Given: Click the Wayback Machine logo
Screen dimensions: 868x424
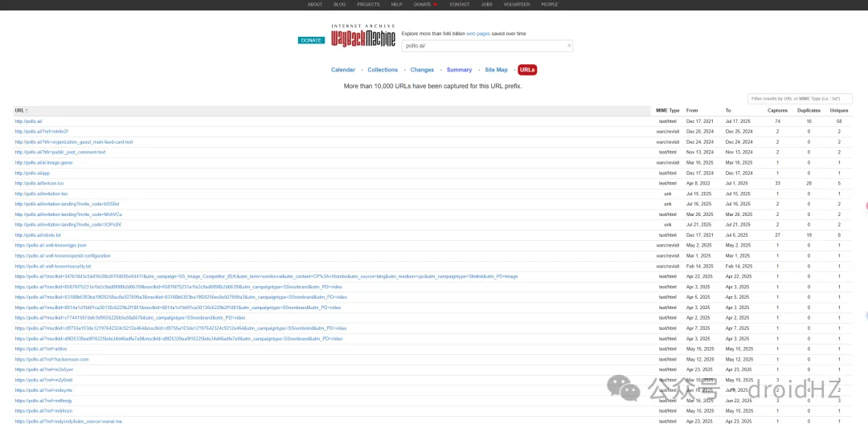Looking at the screenshot, I should [x=362, y=37].
